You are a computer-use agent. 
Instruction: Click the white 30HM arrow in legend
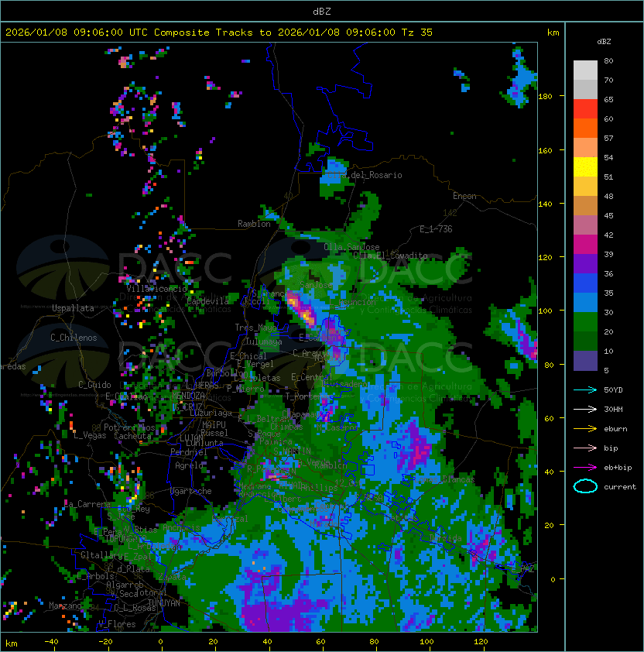pos(585,410)
